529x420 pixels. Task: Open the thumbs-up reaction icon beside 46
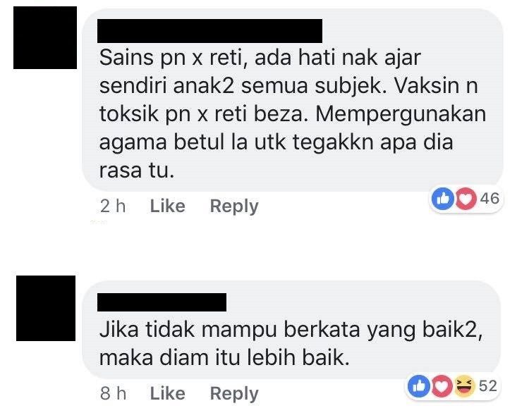pos(443,199)
